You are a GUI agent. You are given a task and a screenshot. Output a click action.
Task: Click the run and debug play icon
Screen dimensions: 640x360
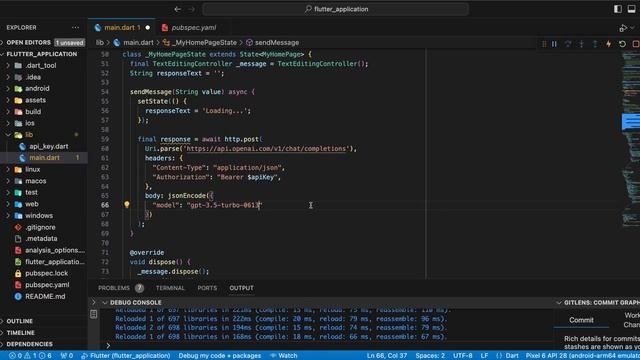[x=623, y=28]
